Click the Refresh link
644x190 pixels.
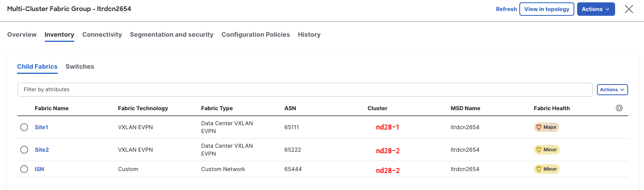tap(506, 9)
